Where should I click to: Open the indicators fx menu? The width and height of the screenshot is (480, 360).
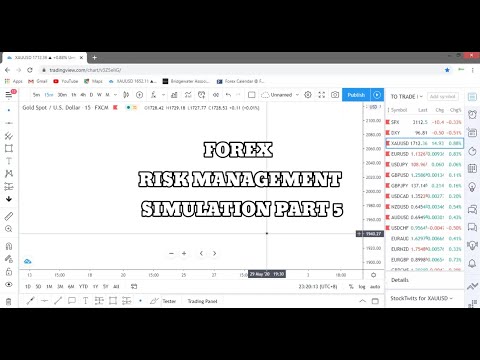[153, 95]
